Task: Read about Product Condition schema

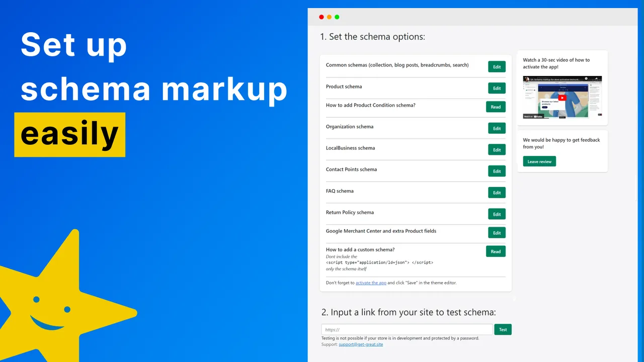Action: click(x=496, y=107)
